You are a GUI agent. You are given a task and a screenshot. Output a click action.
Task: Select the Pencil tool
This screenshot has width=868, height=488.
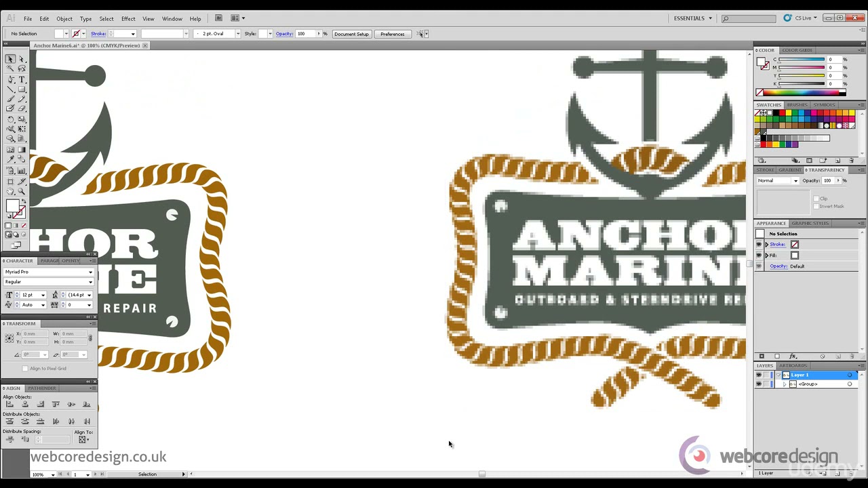tap(22, 99)
